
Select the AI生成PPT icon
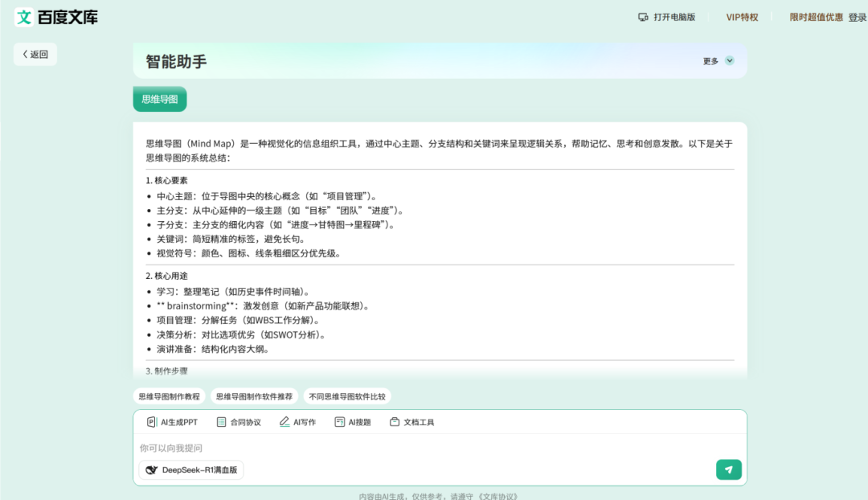click(150, 421)
